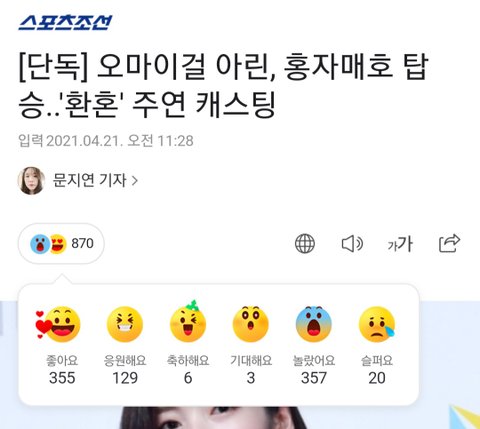Open reporter 문지연 profile photo
Screen dimensions: 480x429
tap(31, 181)
